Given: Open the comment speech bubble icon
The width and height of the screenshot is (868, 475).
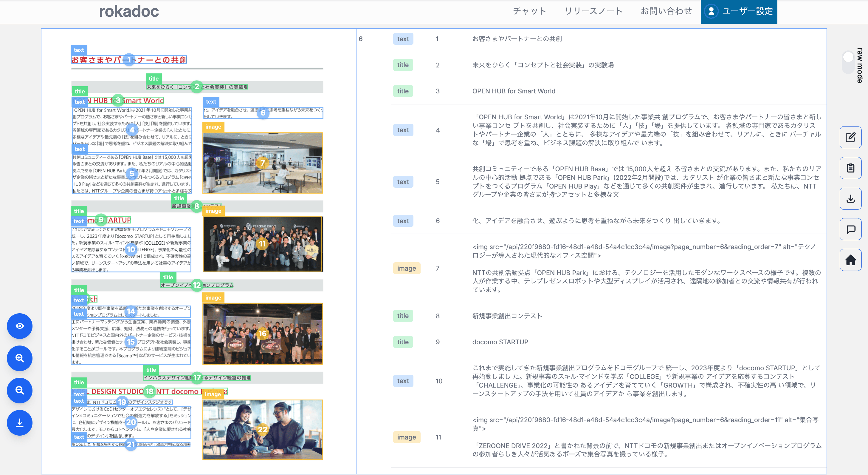Looking at the screenshot, I should 850,229.
